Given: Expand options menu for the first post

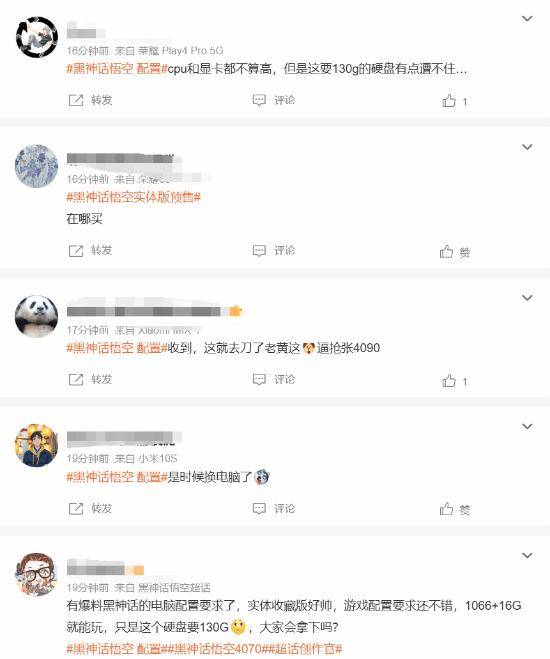Looking at the screenshot, I should click(x=527, y=18).
